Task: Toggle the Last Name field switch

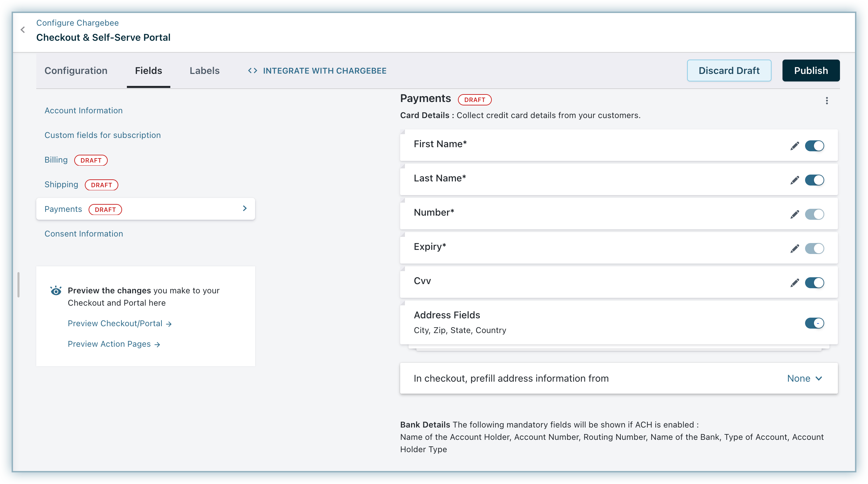Action: tap(814, 180)
